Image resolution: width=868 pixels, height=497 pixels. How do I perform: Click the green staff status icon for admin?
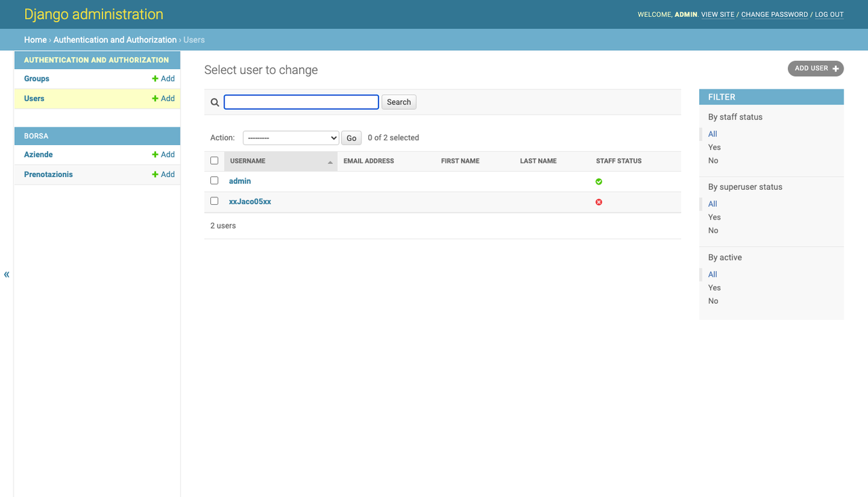[x=599, y=182]
